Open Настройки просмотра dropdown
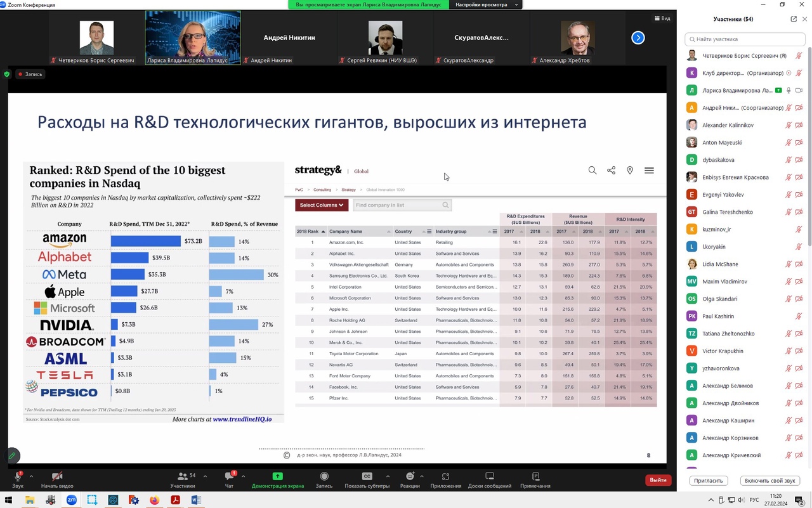Screen dimensions: 812x508 tap(487, 4)
